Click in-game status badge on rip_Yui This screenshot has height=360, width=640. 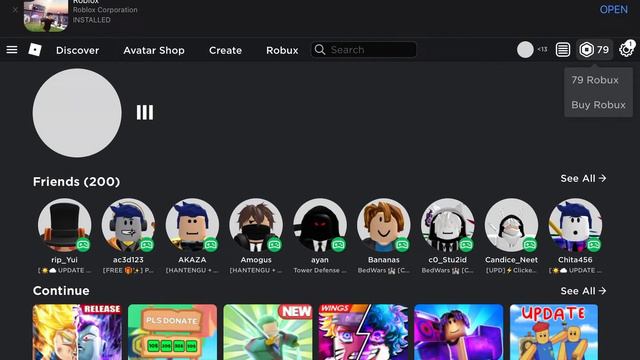83,244
